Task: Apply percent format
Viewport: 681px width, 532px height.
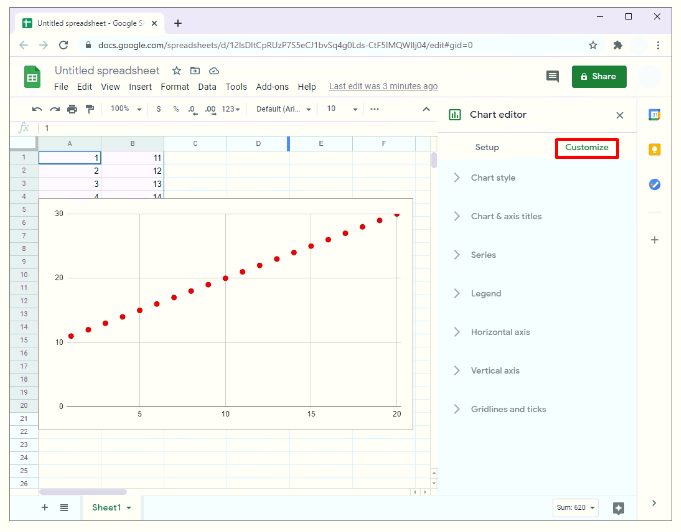Action: [x=176, y=109]
